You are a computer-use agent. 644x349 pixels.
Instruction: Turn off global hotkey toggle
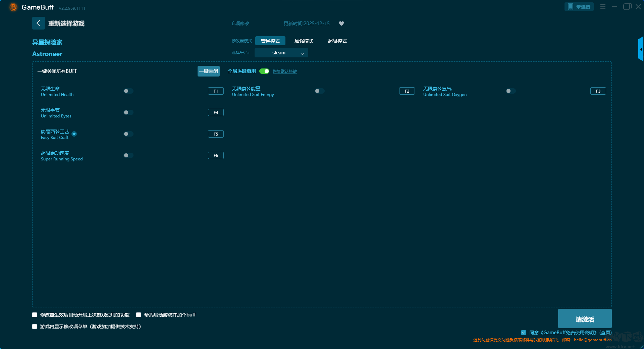coord(264,71)
